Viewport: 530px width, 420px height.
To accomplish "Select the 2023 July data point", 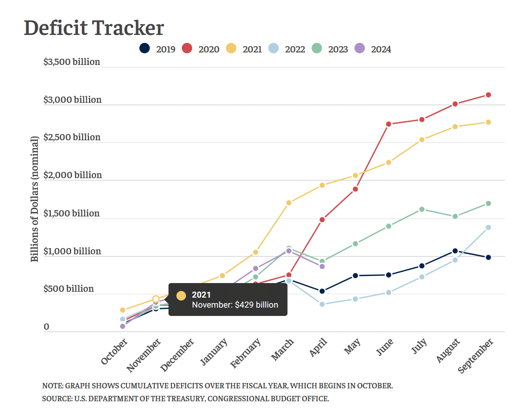I will coord(422,209).
